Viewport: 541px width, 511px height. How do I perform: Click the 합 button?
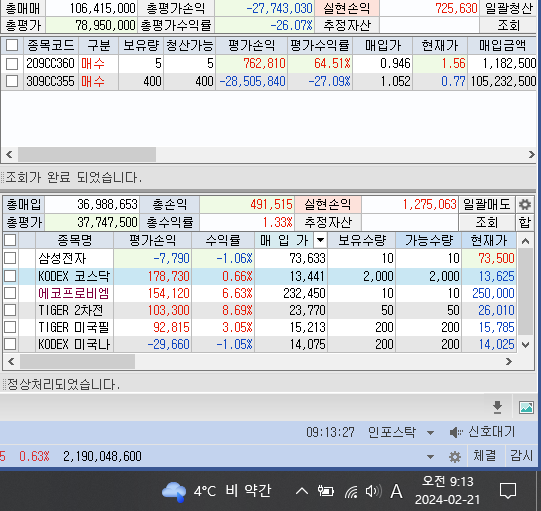point(525,222)
